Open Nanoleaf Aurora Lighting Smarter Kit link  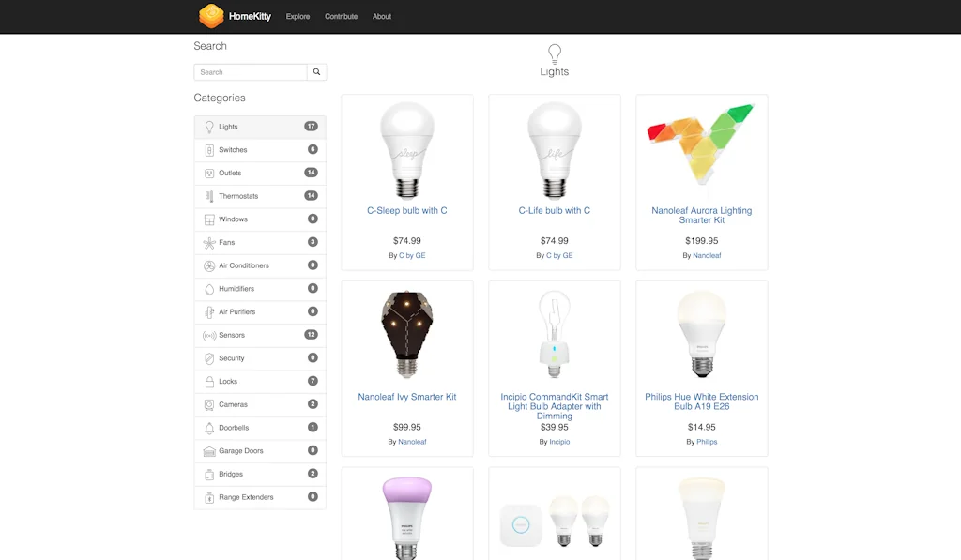pos(702,215)
